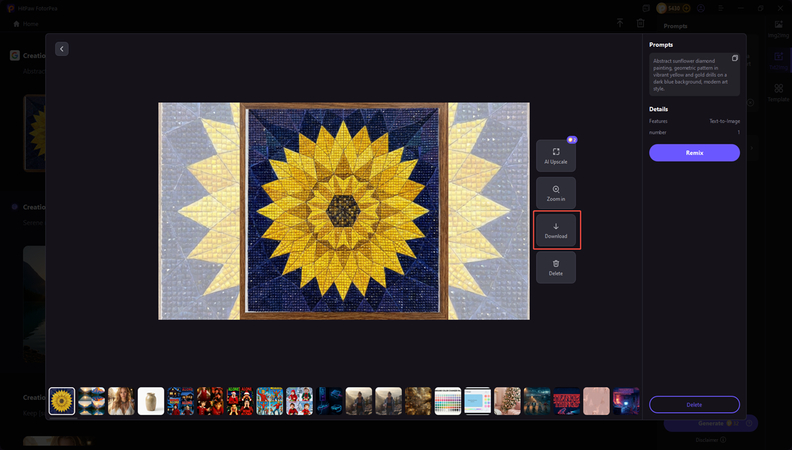Screen dimensions: 792x450
Task: Select the ceramic vase thumbnail
Action: (x=151, y=401)
